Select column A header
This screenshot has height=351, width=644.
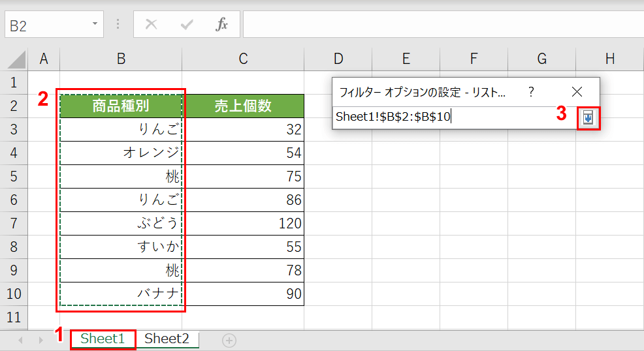[x=44, y=59]
